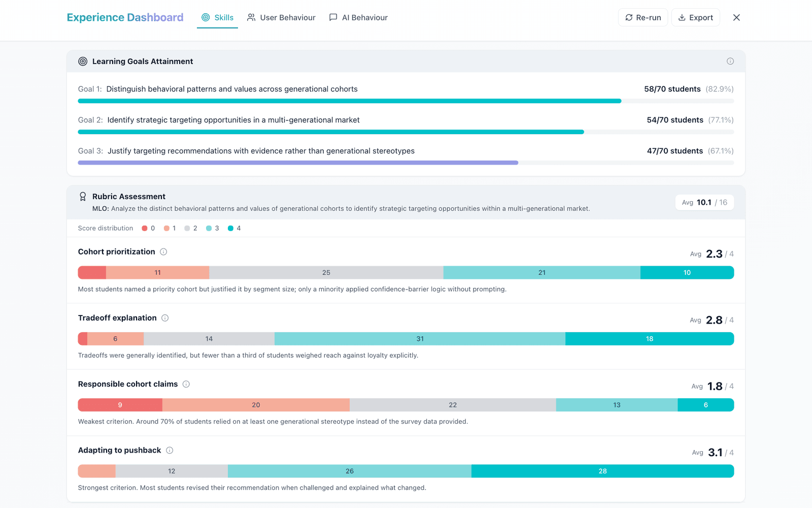
Task: Click the Tradeoff explanation heading
Action: [117, 318]
